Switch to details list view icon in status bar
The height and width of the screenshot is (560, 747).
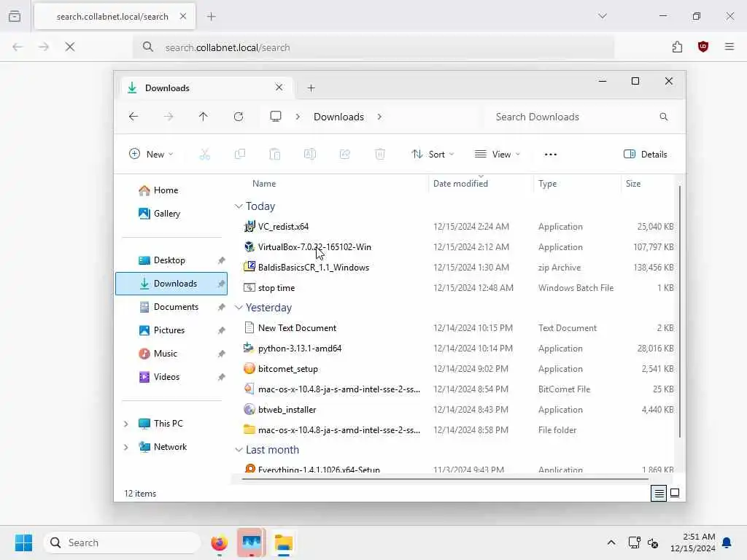pyautogui.click(x=659, y=494)
